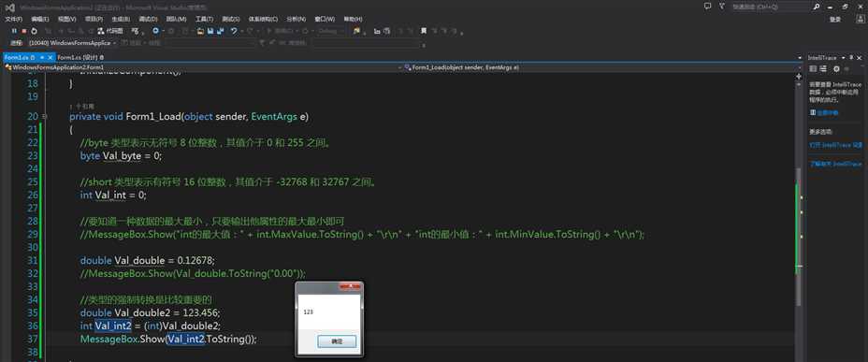868x362 pixels.
Task: Open the feedback speech-bubble icon in the title bar
Action: pos(707,7)
